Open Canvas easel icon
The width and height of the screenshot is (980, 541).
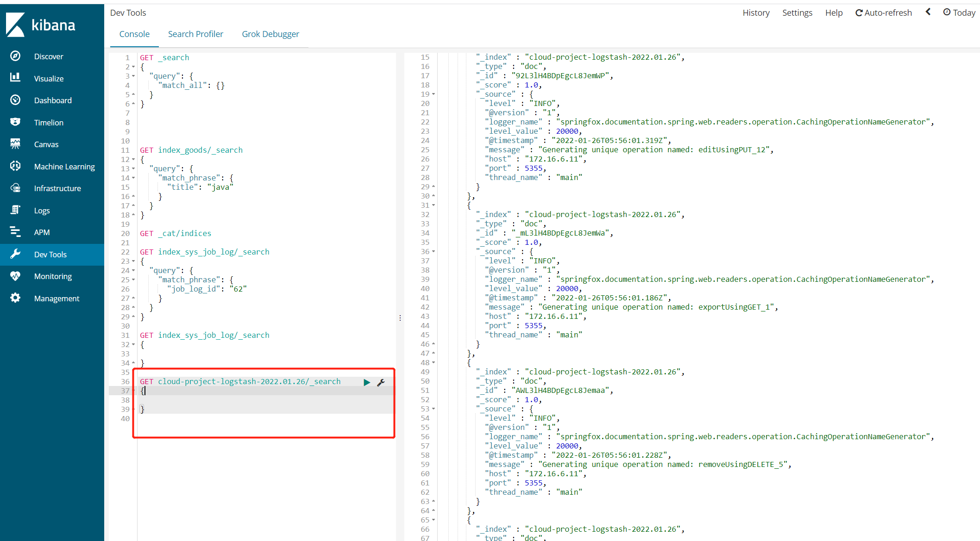click(15, 144)
